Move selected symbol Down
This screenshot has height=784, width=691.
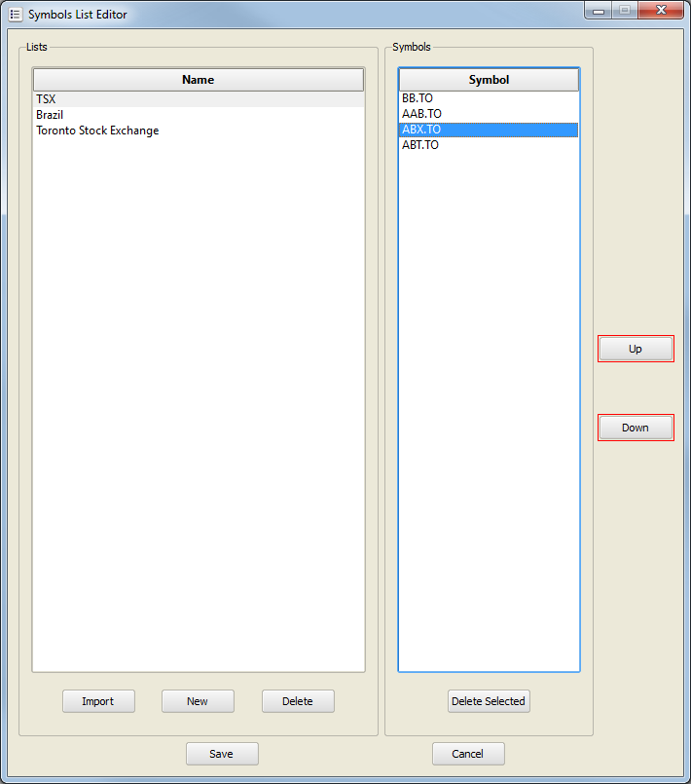(x=635, y=428)
